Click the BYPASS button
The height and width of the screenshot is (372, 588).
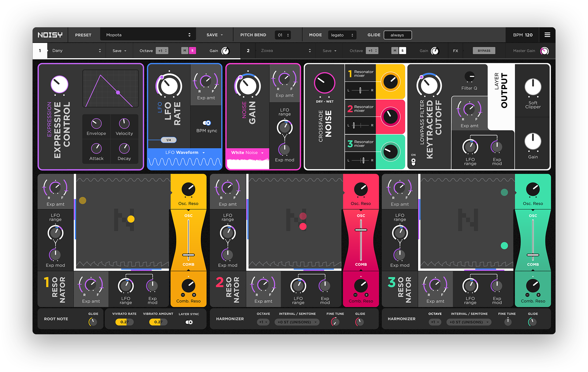484,51
